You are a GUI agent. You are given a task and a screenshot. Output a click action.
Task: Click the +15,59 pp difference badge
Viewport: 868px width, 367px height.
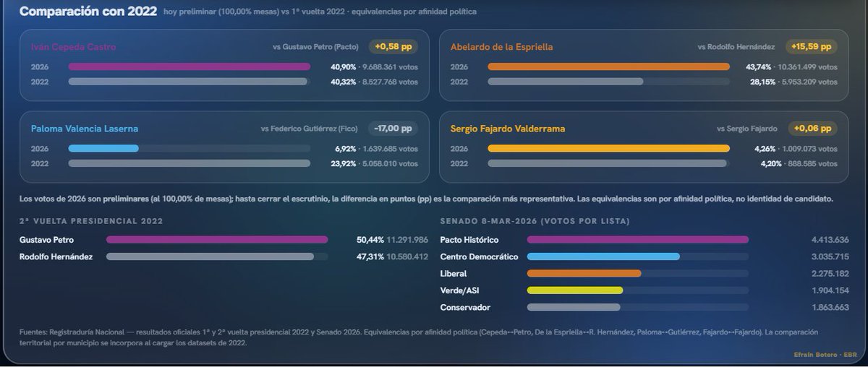(x=811, y=46)
